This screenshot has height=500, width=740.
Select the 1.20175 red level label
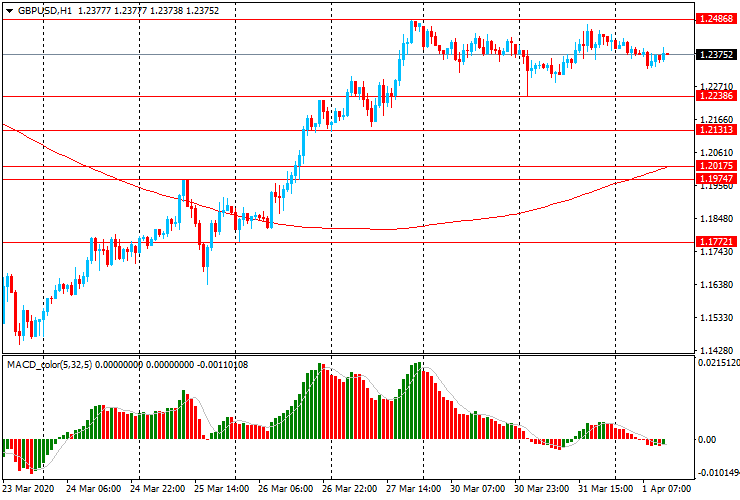click(x=717, y=166)
